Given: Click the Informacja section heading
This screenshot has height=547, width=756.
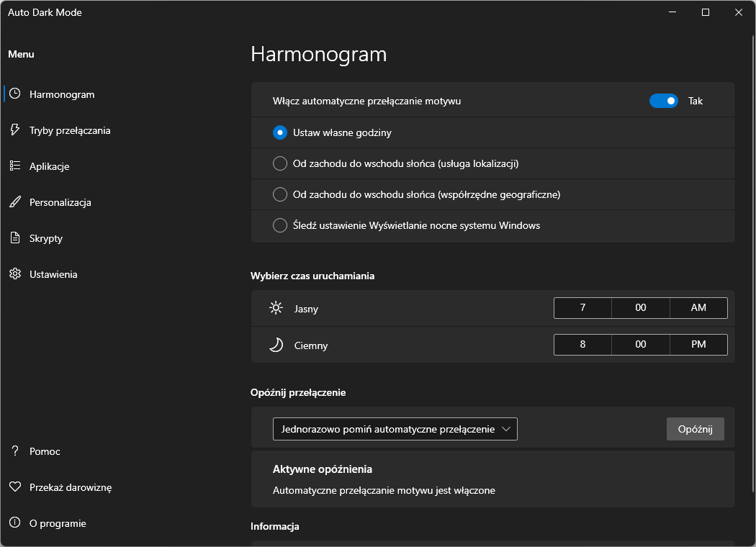Looking at the screenshot, I should click(x=275, y=526).
